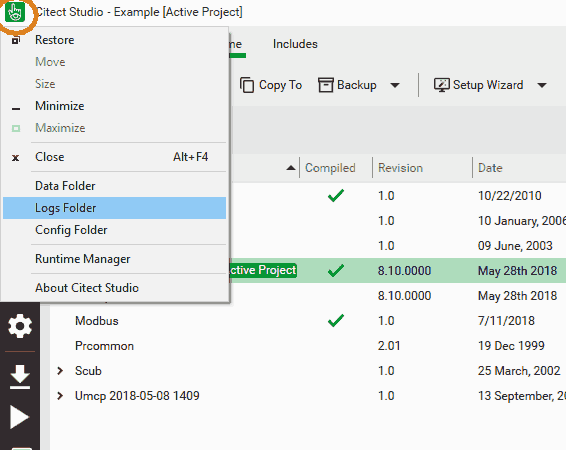The width and height of the screenshot is (566, 450).
Task: Click the compiled checkmark in the 10/22/2010 row
Action: (x=336, y=196)
